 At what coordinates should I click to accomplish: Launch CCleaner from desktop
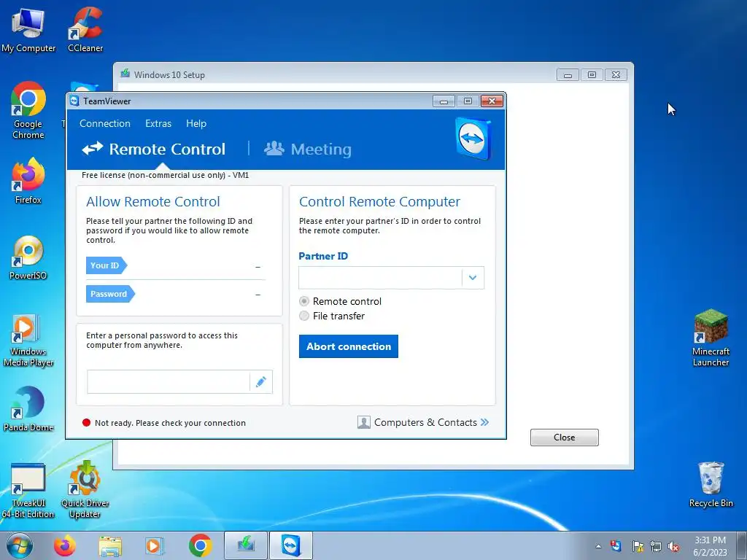point(85,29)
